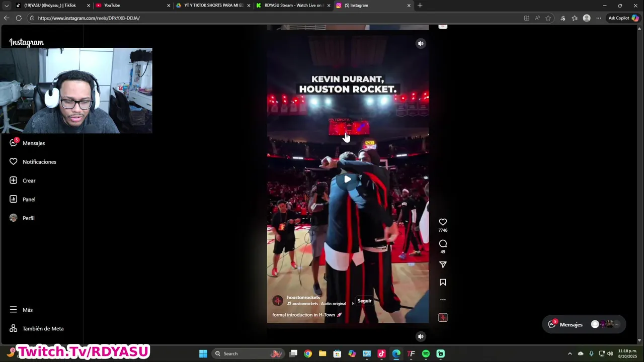Viewport: 644px width, 362px height.
Task: Open the houstonrockets profile name link
Action: tap(303, 298)
